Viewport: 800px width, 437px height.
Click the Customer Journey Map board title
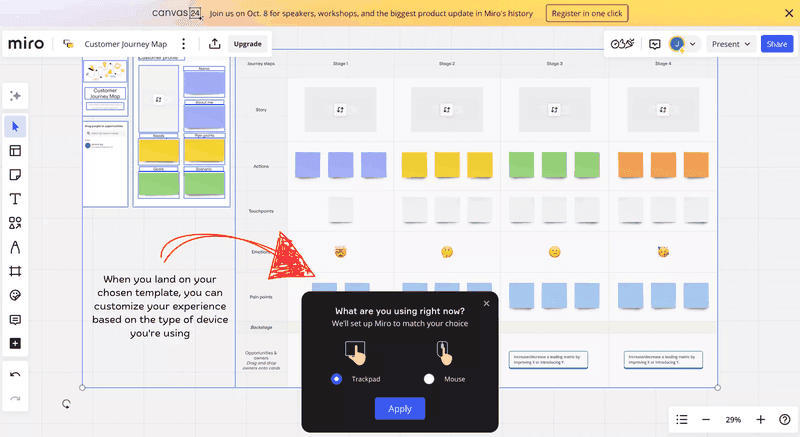tap(127, 44)
